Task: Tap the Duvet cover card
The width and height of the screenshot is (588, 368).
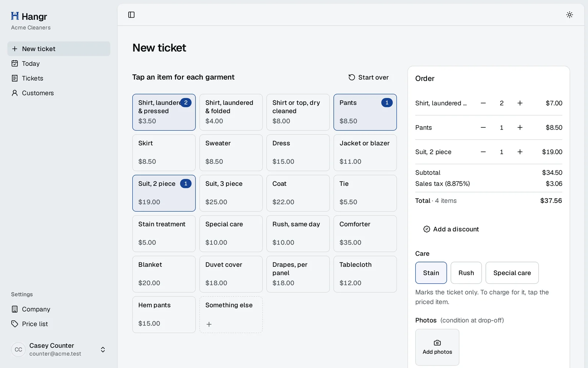Action: pyautogui.click(x=231, y=274)
